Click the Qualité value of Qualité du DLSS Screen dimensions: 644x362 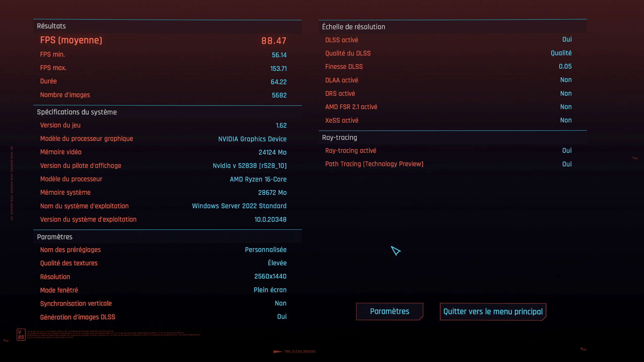click(x=561, y=53)
